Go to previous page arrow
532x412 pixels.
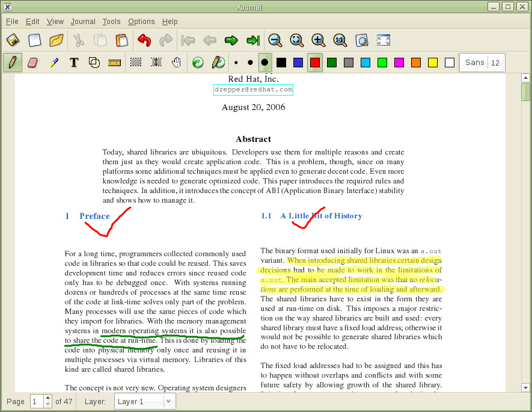(x=210, y=40)
